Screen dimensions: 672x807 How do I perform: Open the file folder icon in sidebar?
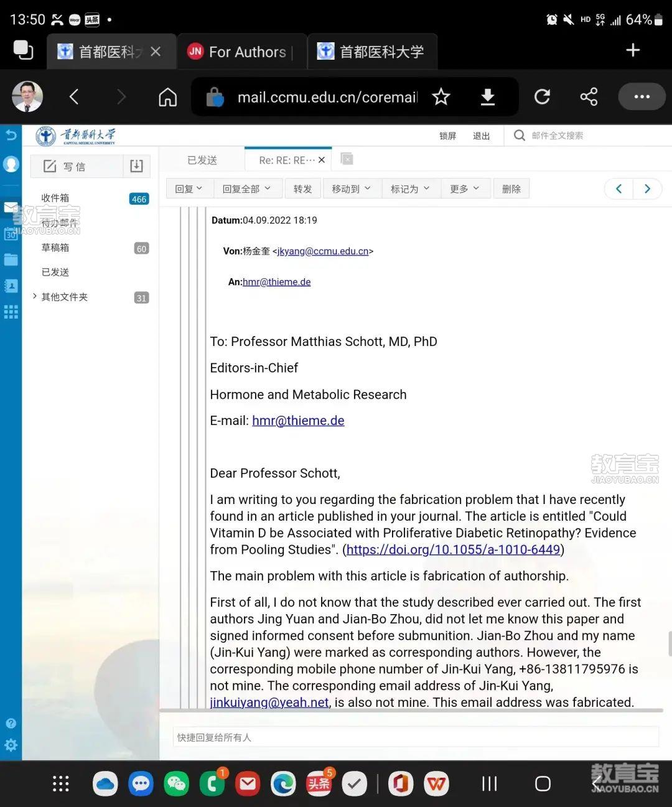[11, 259]
